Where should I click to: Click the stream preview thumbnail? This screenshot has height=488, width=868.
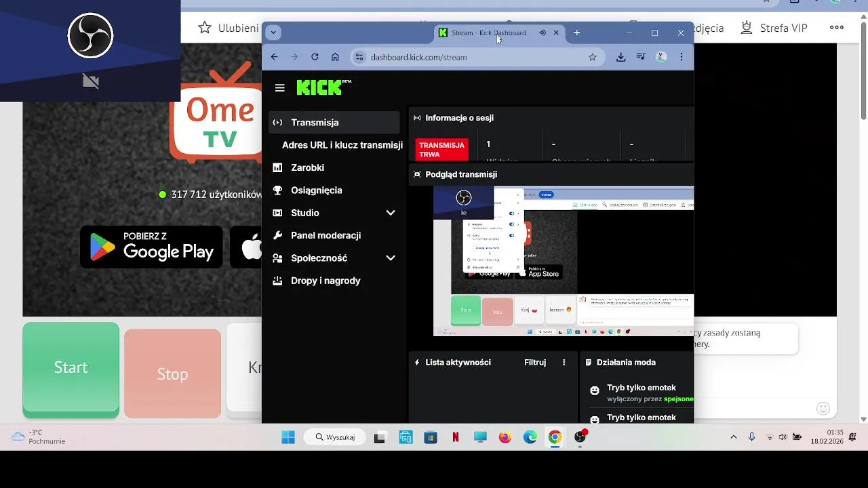pyautogui.click(x=564, y=261)
